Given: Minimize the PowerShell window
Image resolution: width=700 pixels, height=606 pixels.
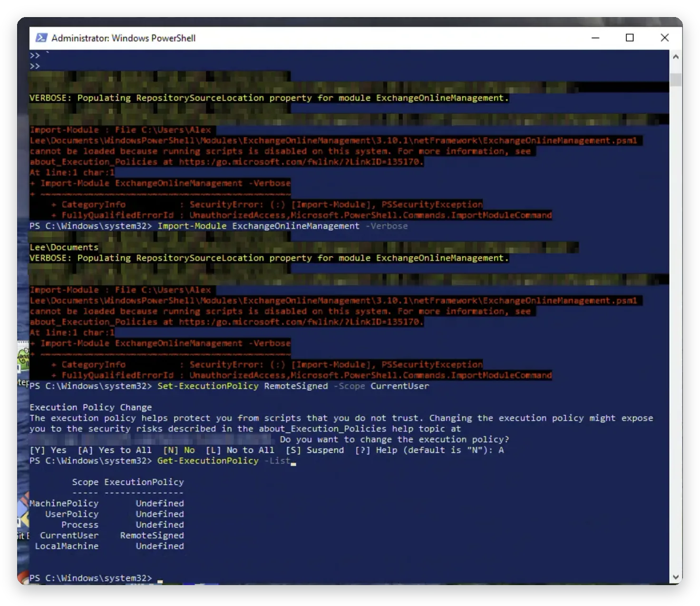Looking at the screenshot, I should pyautogui.click(x=595, y=38).
